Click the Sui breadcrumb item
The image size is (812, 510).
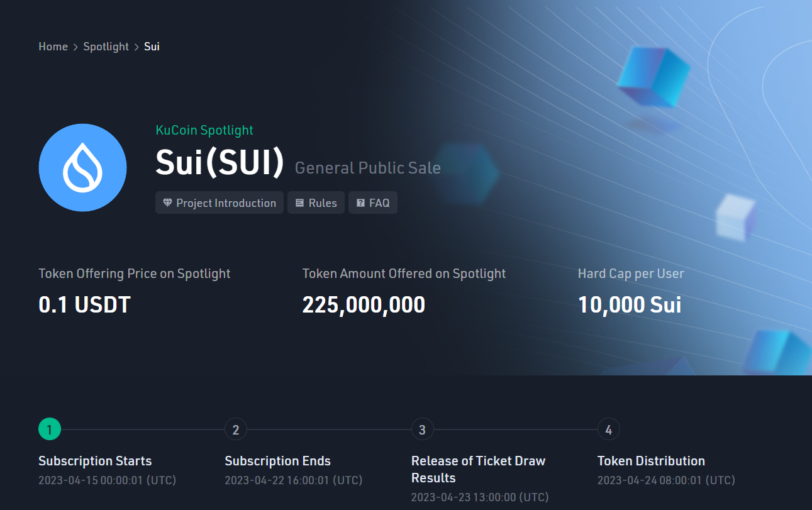(x=152, y=47)
